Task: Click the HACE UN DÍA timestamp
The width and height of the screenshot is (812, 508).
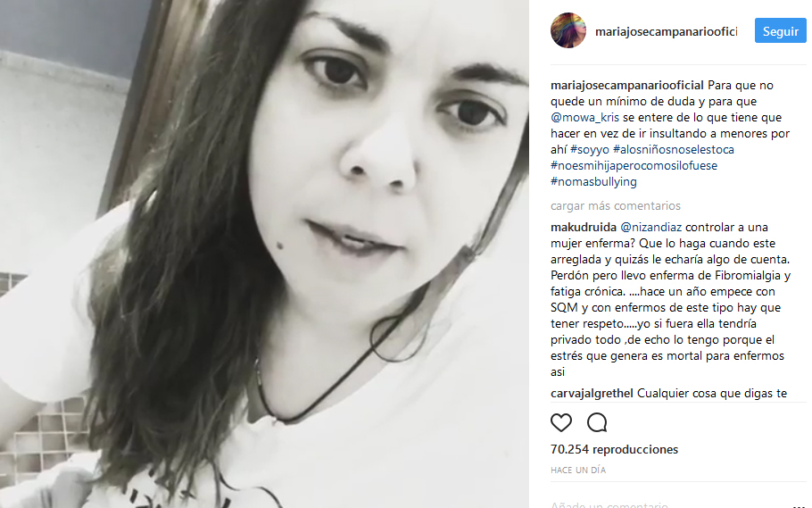Action: coord(578,471)
